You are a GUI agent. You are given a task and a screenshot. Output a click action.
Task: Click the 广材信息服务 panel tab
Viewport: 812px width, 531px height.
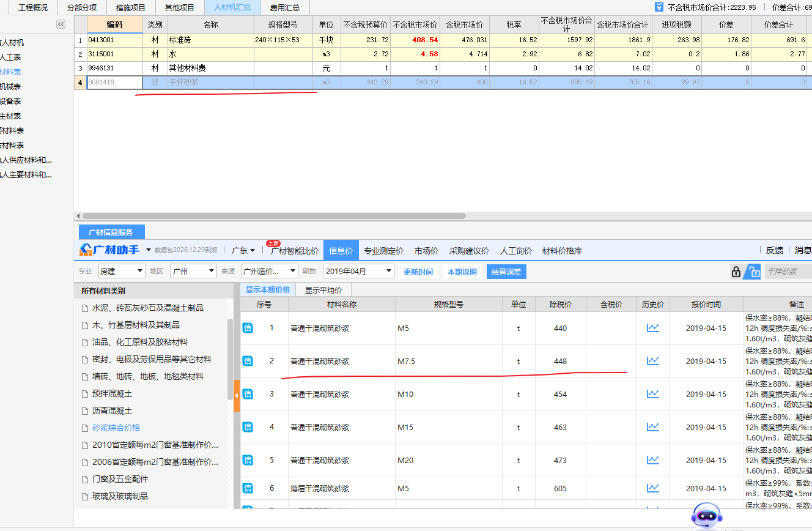point(111,232)
